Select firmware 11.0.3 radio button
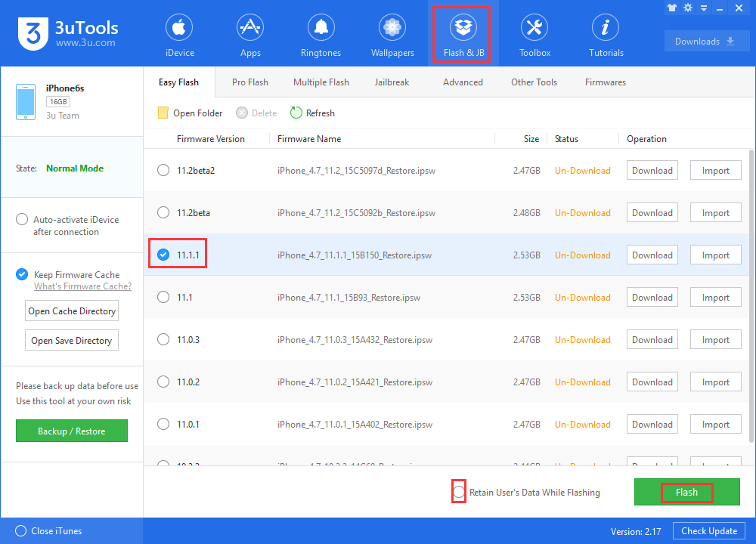756x544 pixels. point(163,339)
